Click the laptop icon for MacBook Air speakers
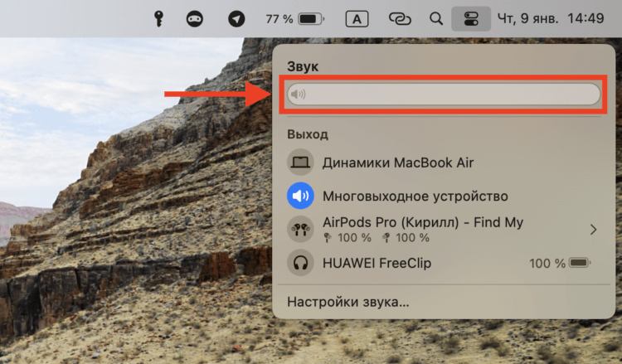The image size is (622, 364). click(300, 163)
